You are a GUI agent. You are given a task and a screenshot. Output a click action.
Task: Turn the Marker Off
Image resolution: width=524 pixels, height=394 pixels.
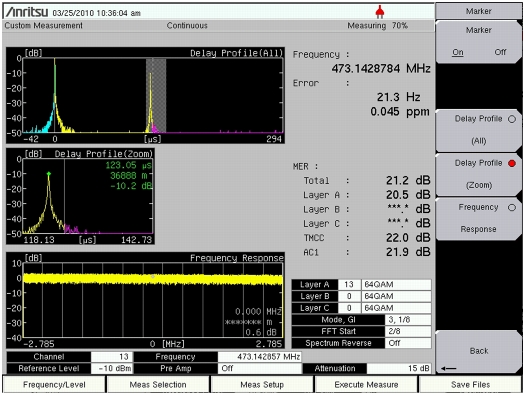click(x=500, y=52)
